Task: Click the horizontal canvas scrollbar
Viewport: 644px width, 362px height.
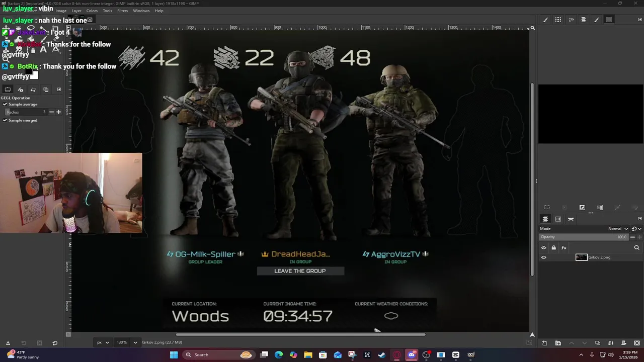Action: tap(300, 334)
